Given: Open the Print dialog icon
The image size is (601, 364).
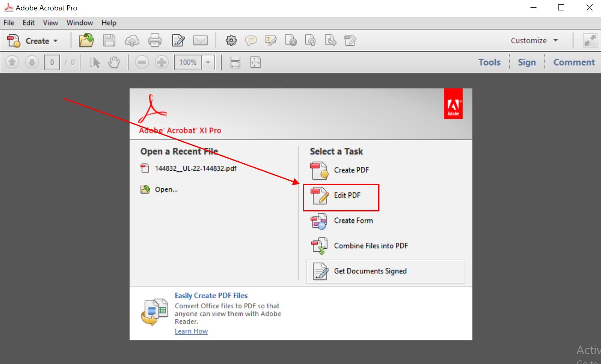Looking at the screenshot, I should coord(155,40).
